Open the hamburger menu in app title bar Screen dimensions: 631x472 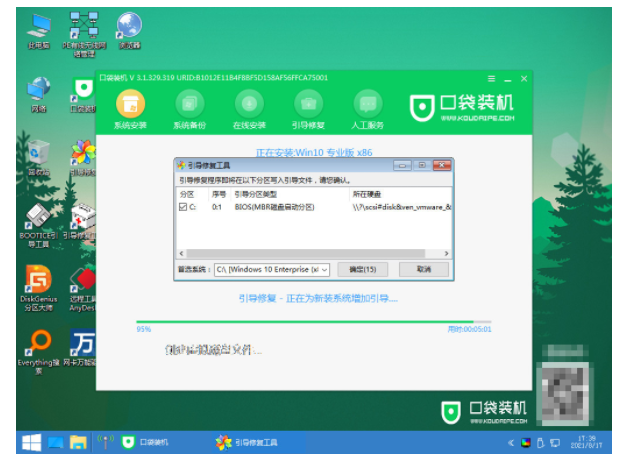tap(491, 78)
